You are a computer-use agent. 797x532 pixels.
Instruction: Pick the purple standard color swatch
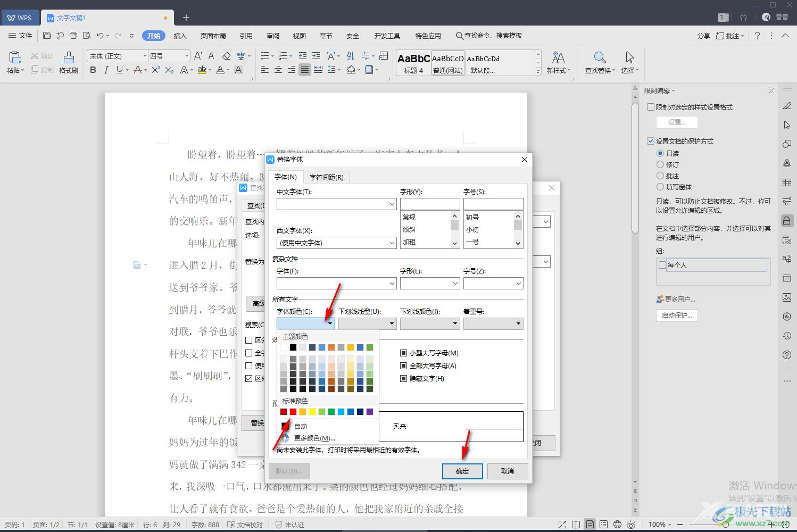[x=370, y=412]
